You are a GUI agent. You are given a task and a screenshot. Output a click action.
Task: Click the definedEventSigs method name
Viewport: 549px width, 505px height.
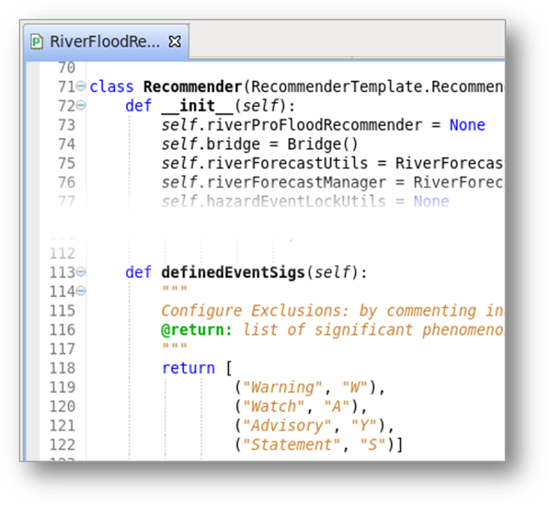tap(233, 273)
